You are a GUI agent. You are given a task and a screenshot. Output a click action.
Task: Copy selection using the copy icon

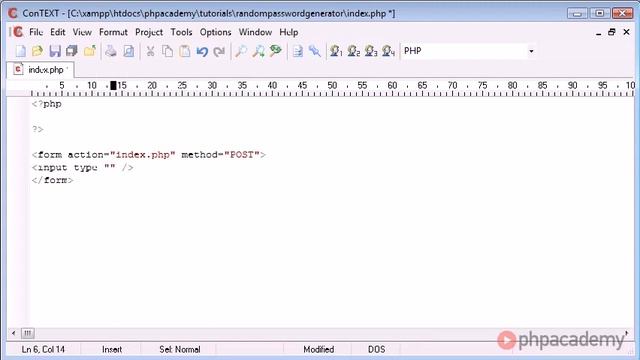(x=167, y=51)
